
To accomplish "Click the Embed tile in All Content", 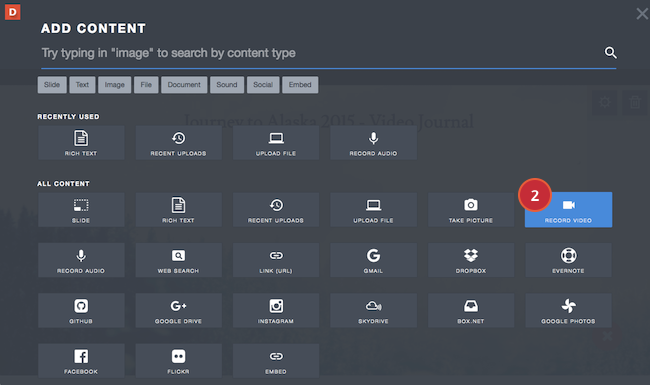I will [276, 361].
